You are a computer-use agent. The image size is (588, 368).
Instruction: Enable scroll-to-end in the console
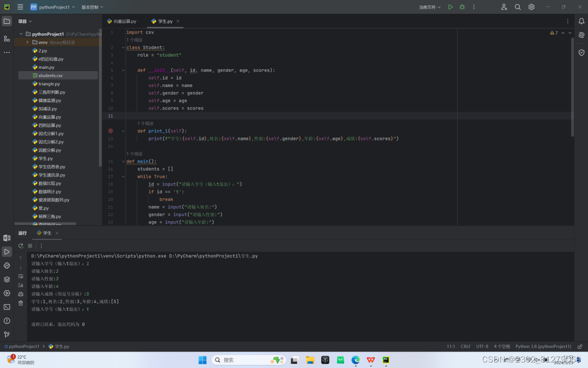tap(20, 284)
